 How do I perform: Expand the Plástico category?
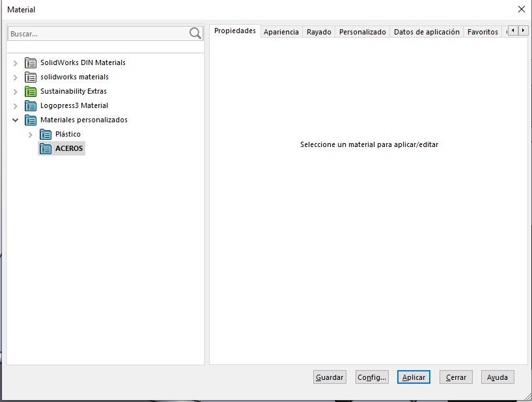click(x=31, y=135)
